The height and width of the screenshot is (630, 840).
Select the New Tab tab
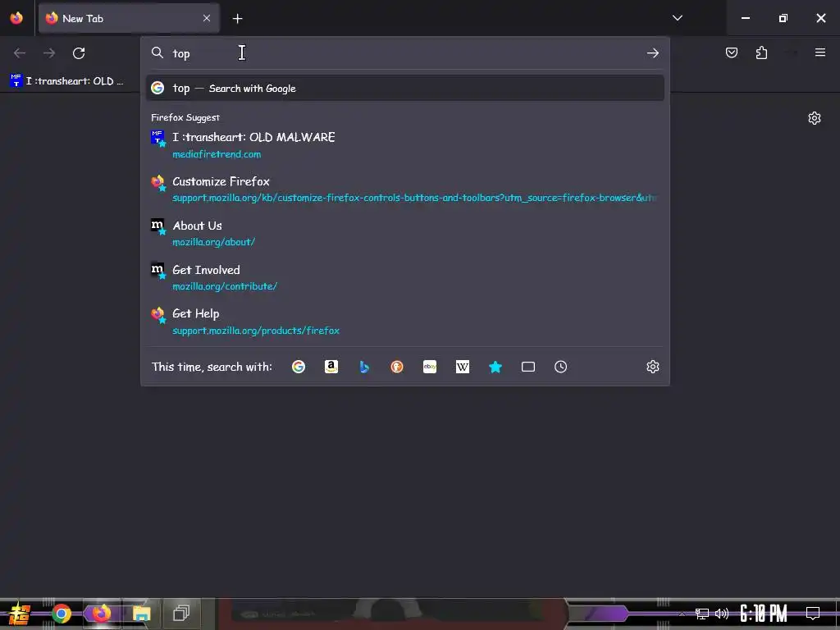click(x=129, y=19)
